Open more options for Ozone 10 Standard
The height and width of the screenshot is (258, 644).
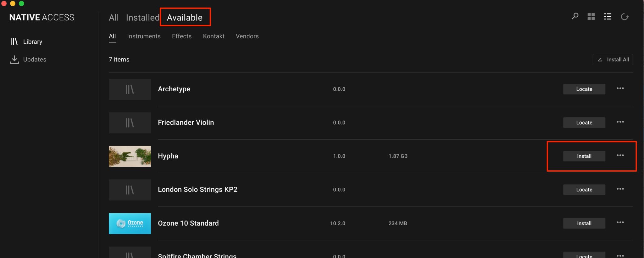pyautogui.click(x=620, y=223)
